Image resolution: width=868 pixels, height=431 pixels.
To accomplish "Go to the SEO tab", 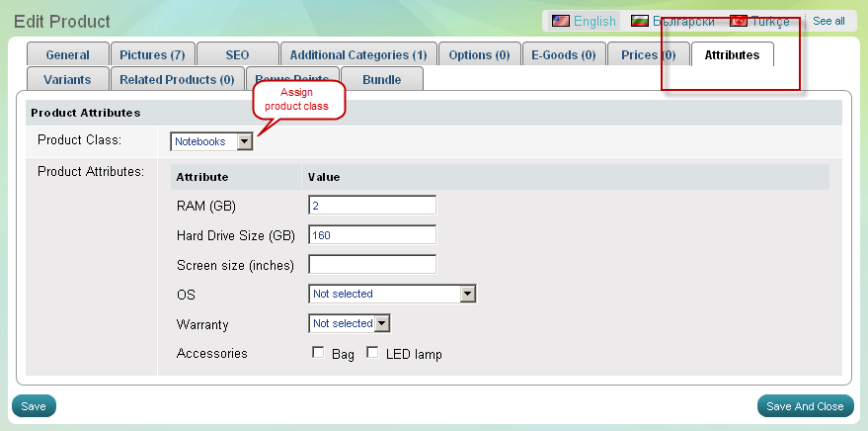I will pos(237,55).
